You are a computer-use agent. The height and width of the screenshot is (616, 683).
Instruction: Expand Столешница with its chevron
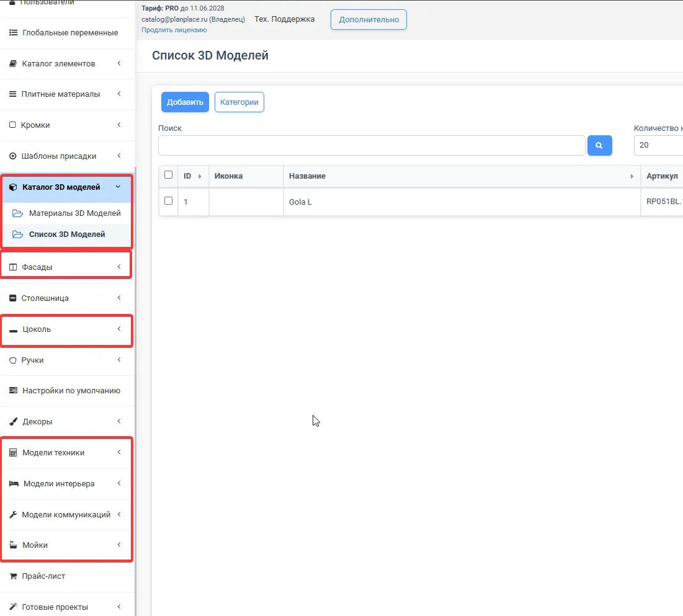pos(119,298)
